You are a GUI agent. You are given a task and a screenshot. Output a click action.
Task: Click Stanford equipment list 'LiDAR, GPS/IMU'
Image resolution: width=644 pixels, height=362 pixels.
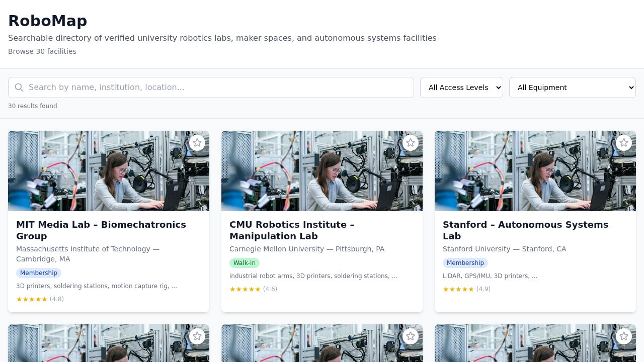490,276
